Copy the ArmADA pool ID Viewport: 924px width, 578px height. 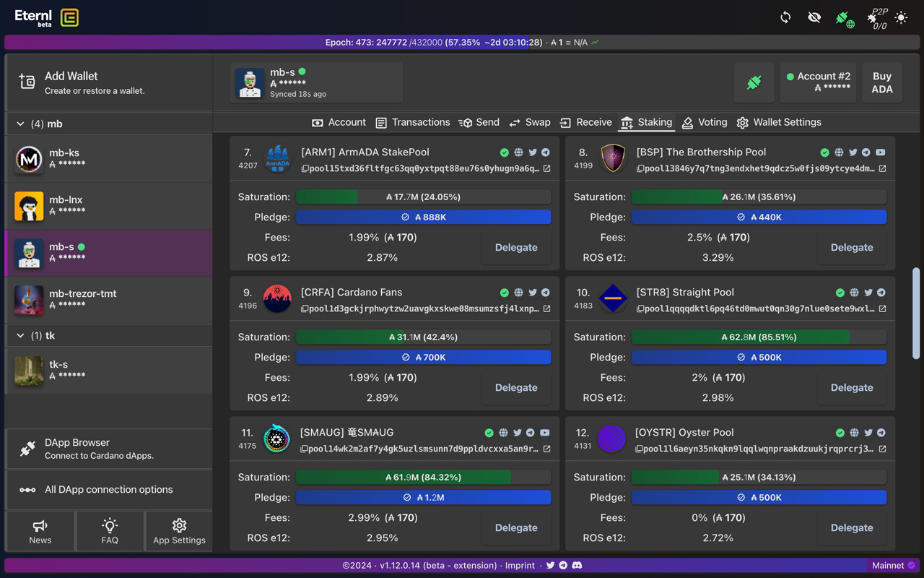click(x=305, y=168)
